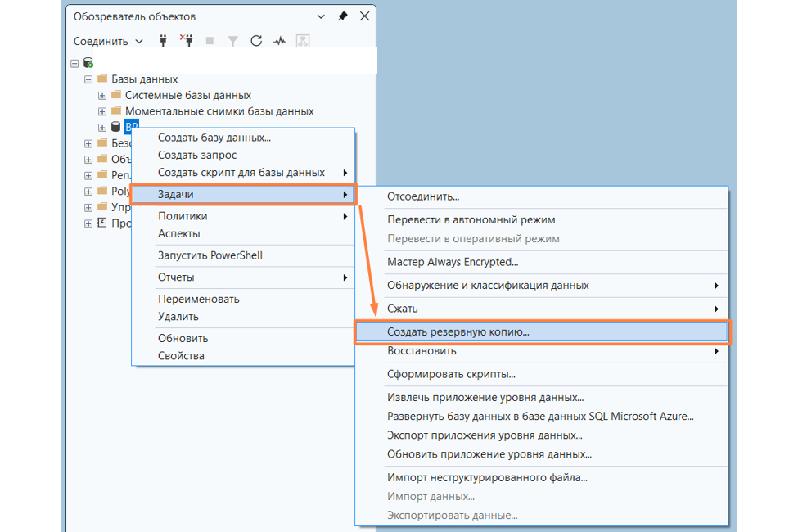Open Мастер Always Encrypted...
Screen dimensions: 798x532
(x=542, y=262)
